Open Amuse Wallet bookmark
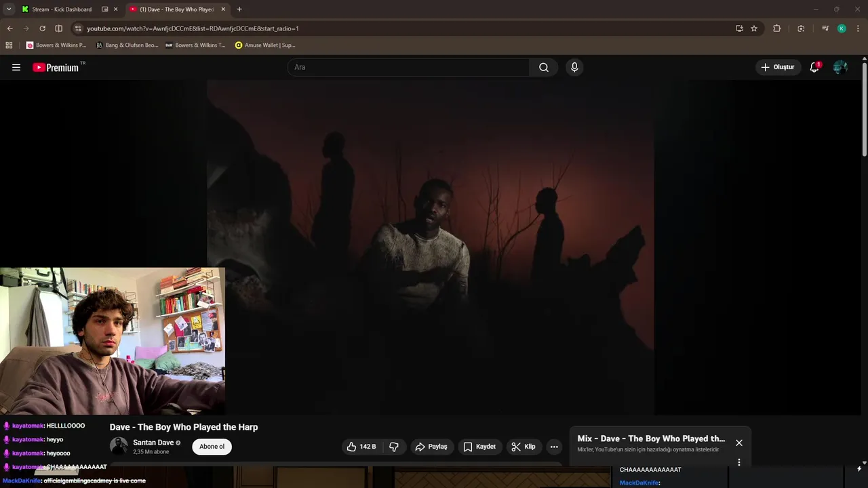The height and width of the screenshot is (488, 868). (x=265, y=45)
